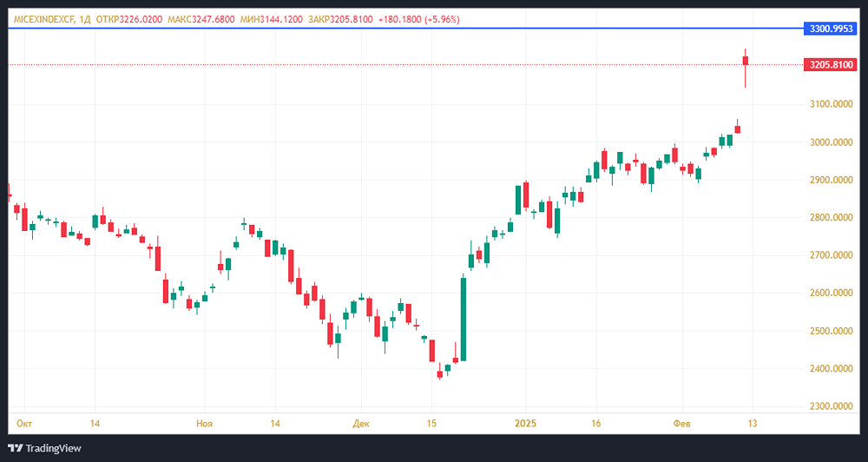Image resolution: width=868 pixels, height=462 pixels.
Task: Click the Фев date label
Action: pyautogui.click(x=681, y=423)
